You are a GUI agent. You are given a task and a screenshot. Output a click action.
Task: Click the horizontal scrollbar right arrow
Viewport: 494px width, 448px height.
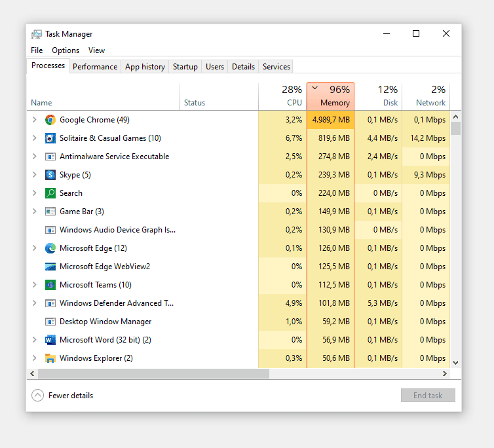(x=445, y=373)
